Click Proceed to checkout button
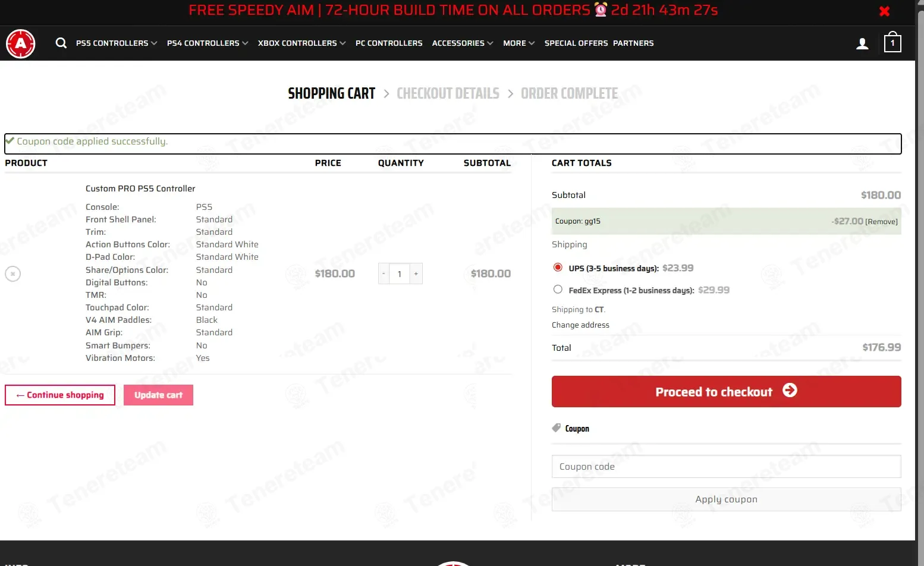Screen dimensions: 924x566 click(726, 391)
